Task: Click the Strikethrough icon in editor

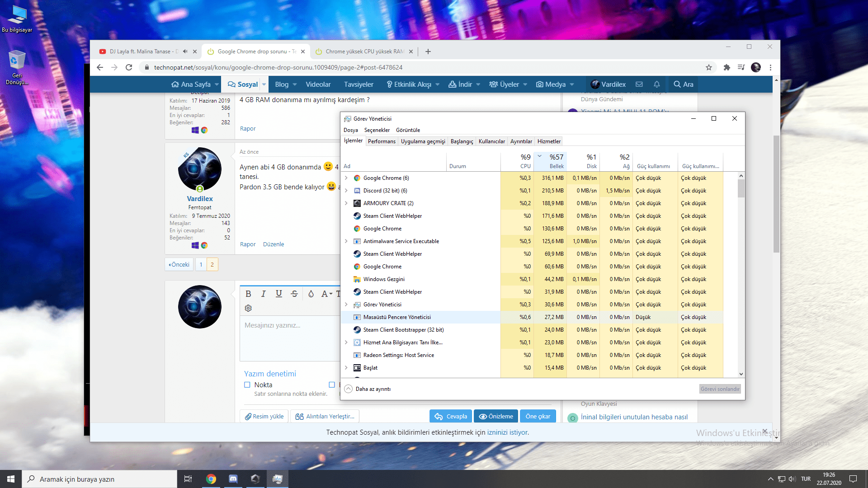Action: (x=294, y=294)
